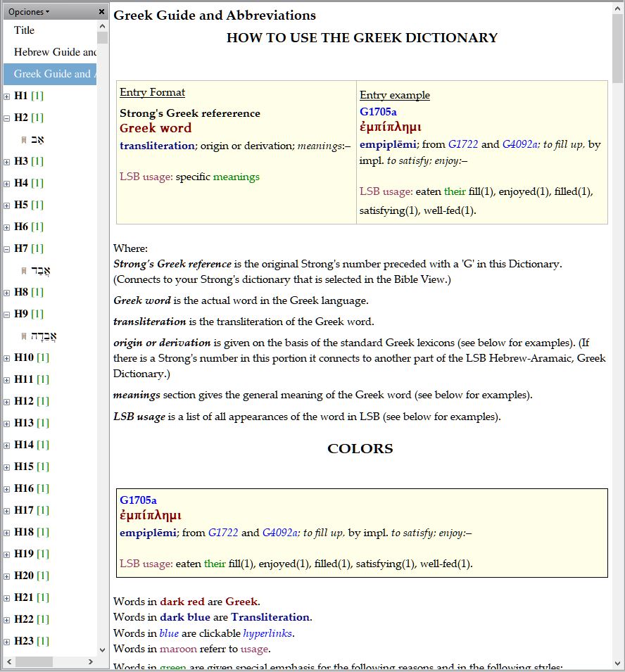Select the H8 topic label
625x672 pixels.
click(21, 292)
